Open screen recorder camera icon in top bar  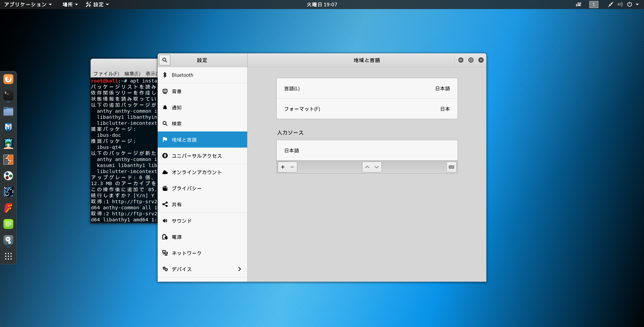[579, 4]
